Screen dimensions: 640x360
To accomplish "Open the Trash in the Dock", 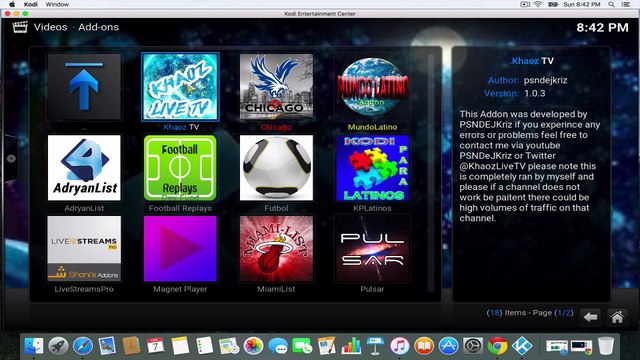I will 606,346.
